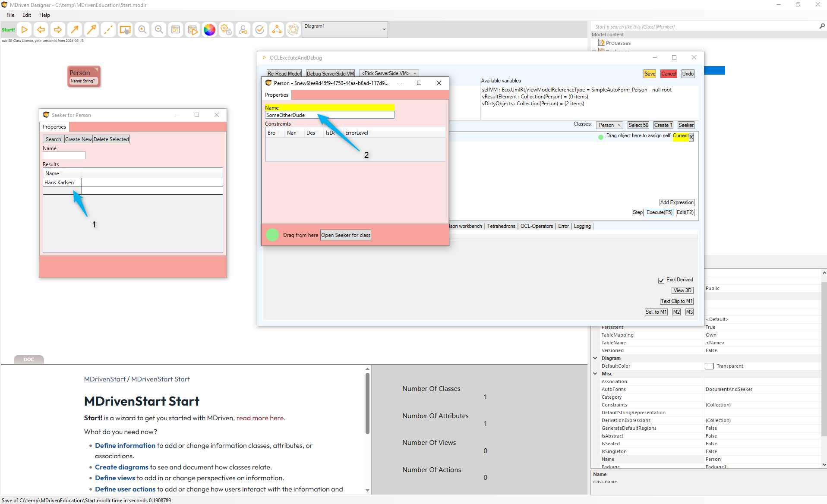This screenshot has height=504, width=827.
Task: Click the Transparent DefaultColor swatch
Action: tap(709, 366)
